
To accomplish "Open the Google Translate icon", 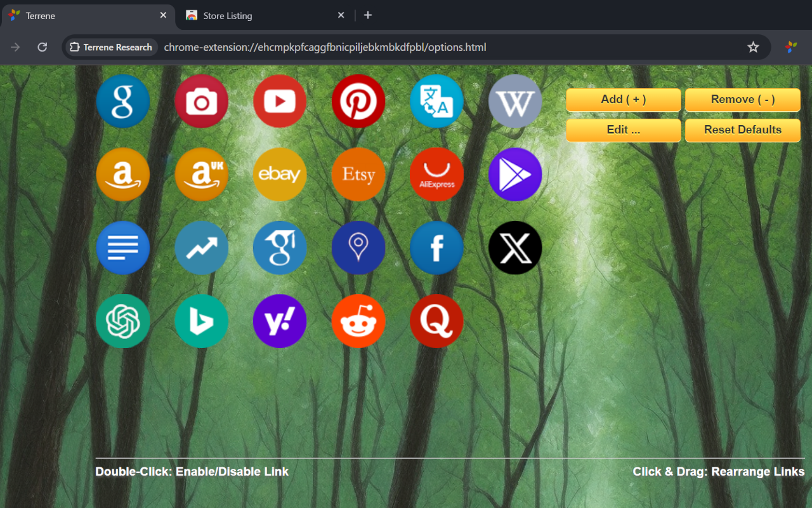I will pos(436,102).
